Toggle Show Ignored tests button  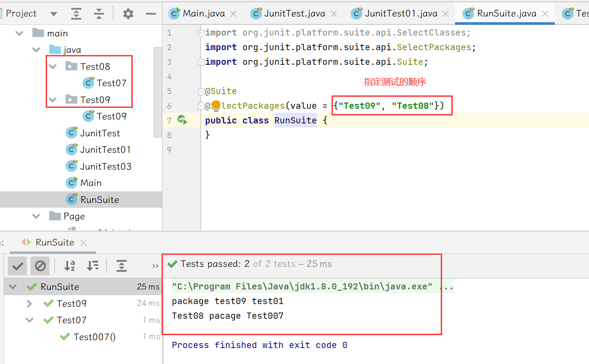coord(40,266)
